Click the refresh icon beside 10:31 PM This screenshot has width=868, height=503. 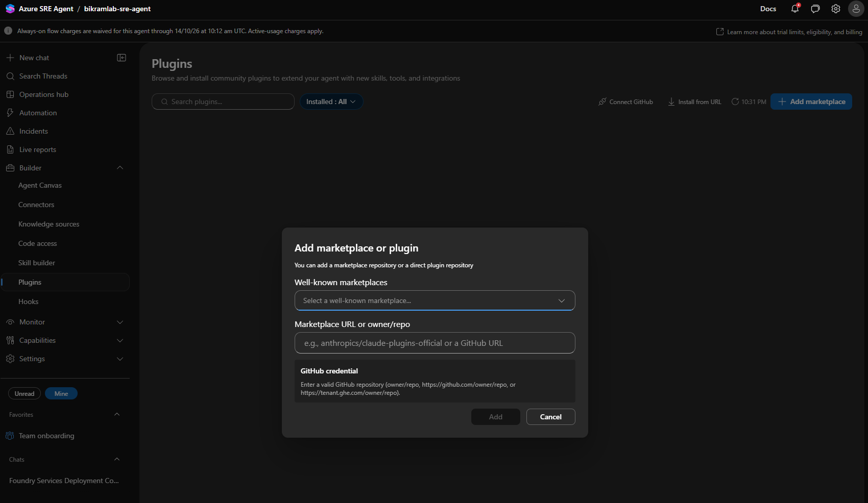735,102
